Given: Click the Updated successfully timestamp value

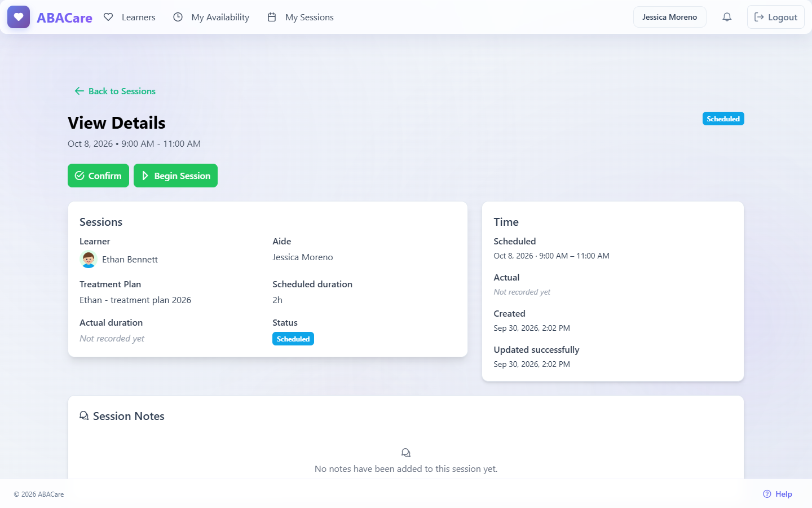Looking at the screenshot, I should point(532,364).
